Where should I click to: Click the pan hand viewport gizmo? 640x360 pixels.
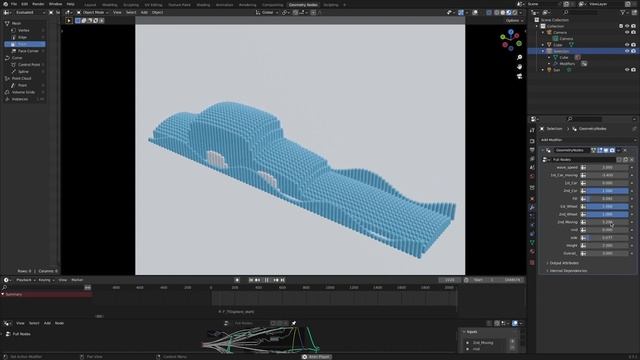pos(519,67)
